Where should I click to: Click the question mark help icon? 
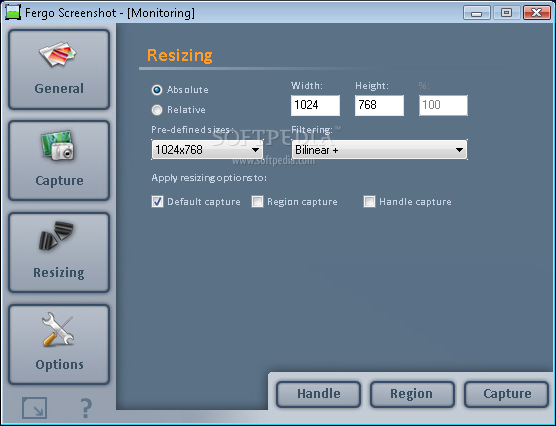pos(86,408)
